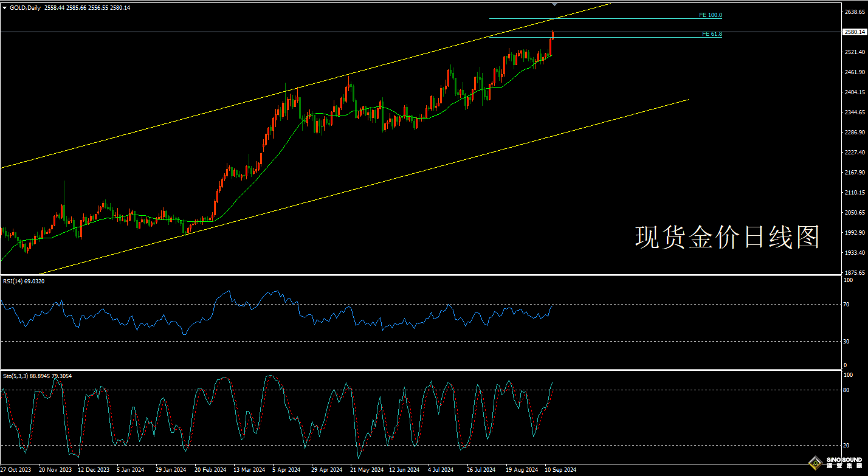The height and width of the screenshot is (476, 868).
Task: Click the 2638.65 price axis label
Action: coord(853,12)
